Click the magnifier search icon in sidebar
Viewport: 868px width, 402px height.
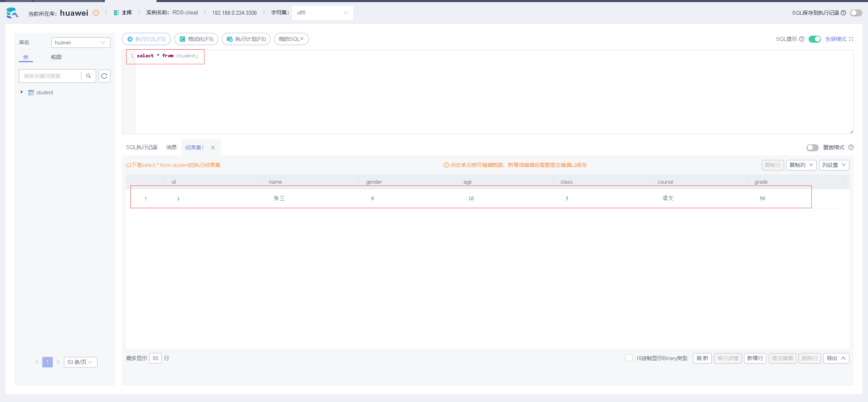click(x=88, y=76)
